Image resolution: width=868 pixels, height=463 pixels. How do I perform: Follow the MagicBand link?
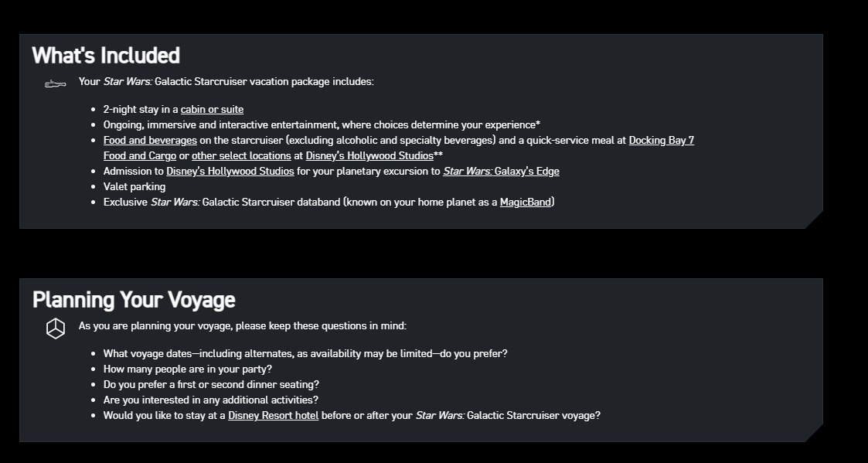(x=525, y=203)
